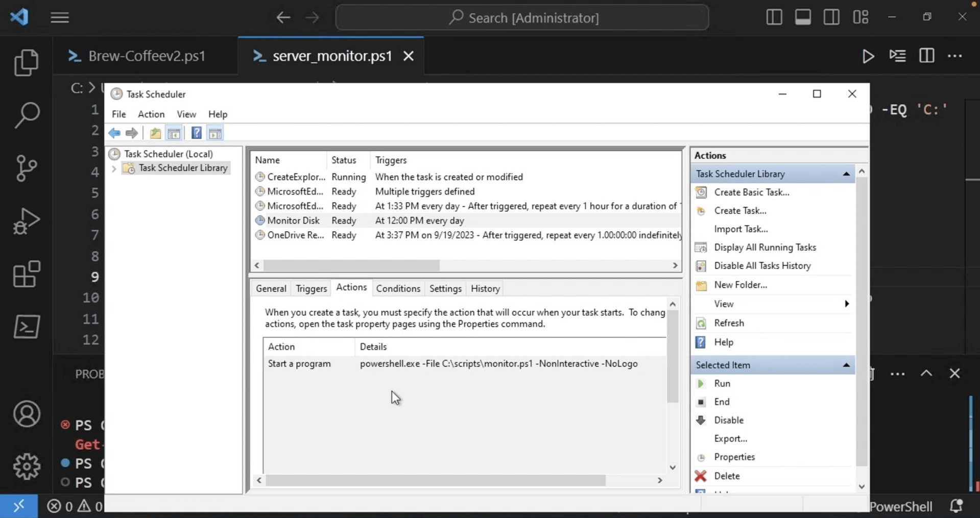Screen dimensions: 980x518
Task: Click the Up One Level folder toolbar icon
Action: pos(155,133)
